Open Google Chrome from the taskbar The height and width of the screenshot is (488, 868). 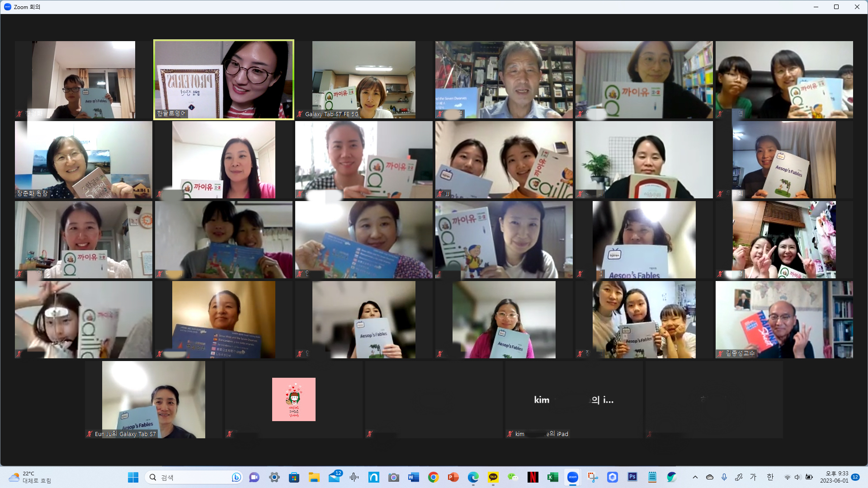[433, 477]
